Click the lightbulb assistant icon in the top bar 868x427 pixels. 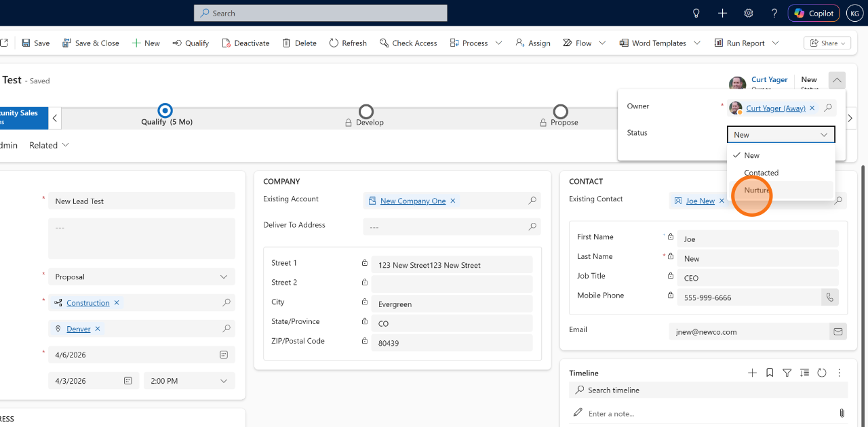696,13
